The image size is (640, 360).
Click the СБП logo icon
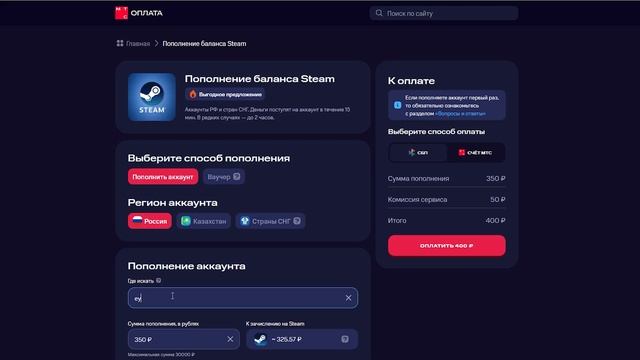click(412, 152)
